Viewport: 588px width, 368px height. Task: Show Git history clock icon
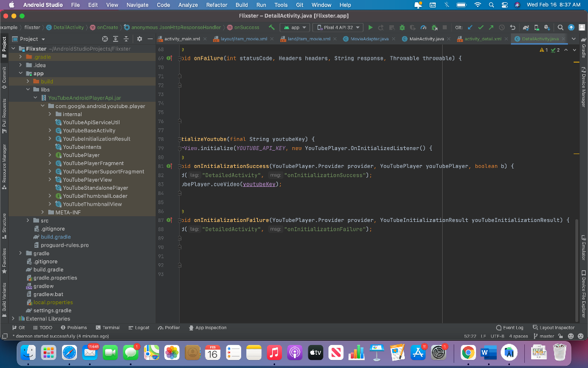(501, 28)
